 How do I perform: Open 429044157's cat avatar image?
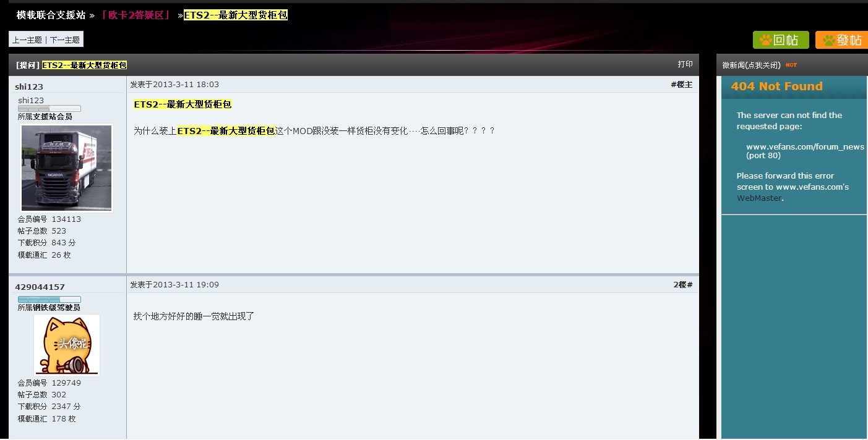67,345
